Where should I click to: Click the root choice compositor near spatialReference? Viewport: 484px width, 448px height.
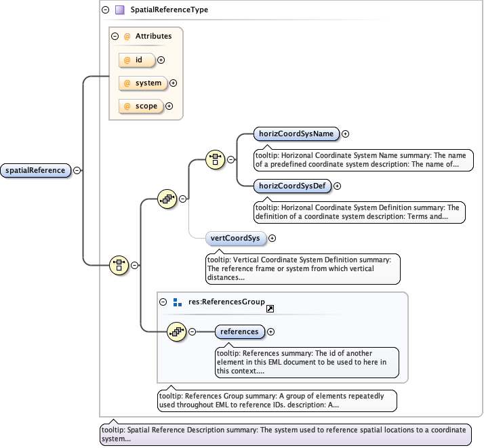119,265
